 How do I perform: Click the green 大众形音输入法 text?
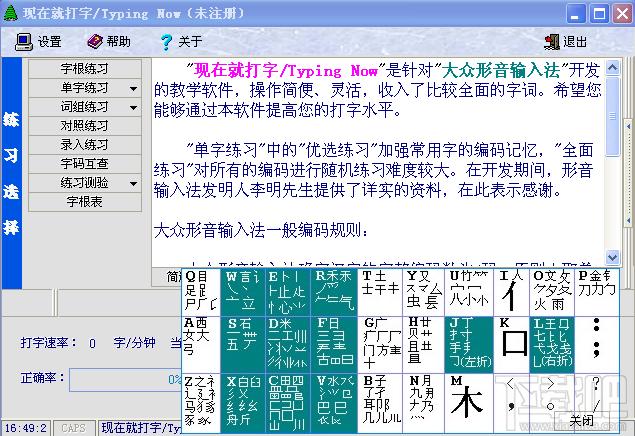[501, 71]
